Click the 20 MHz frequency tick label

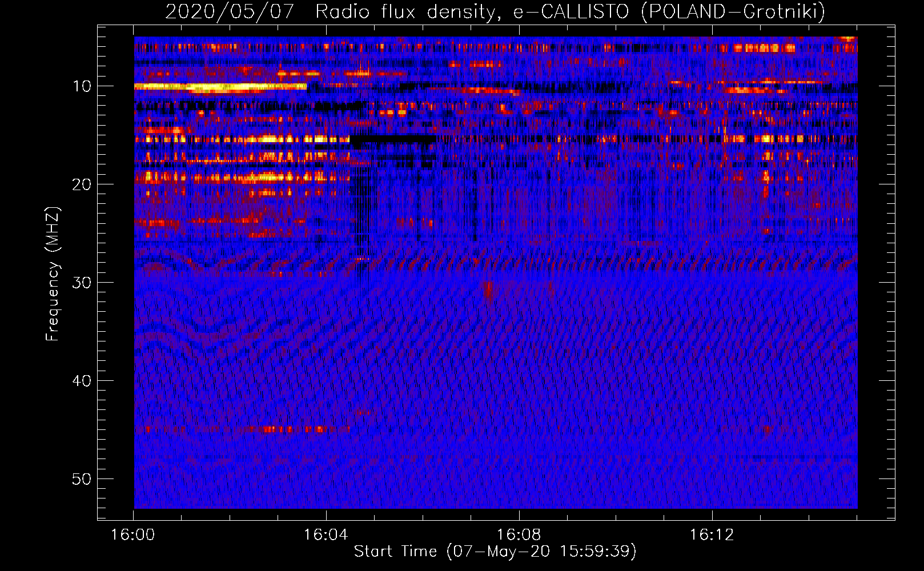(x=82, y=184)
